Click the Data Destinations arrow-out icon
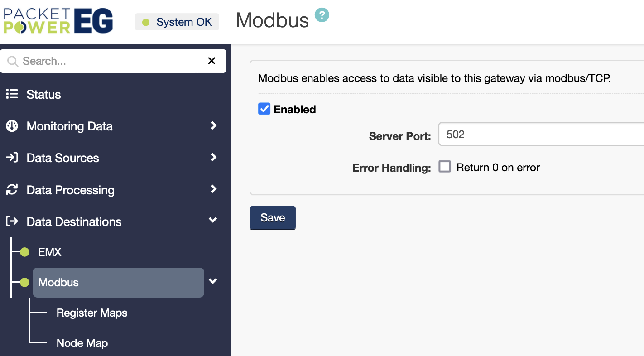Viewport: 644px width, 356px height. coord(12,221)
